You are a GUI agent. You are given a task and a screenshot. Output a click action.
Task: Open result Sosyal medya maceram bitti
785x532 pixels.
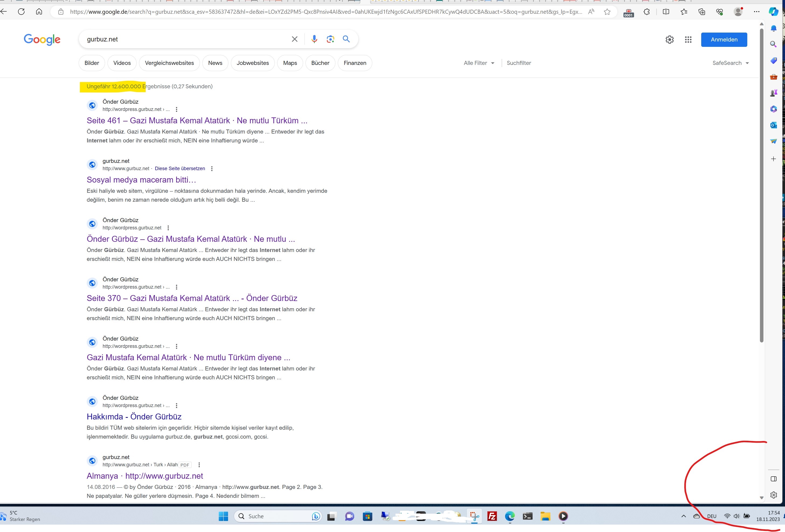(141, 180)
